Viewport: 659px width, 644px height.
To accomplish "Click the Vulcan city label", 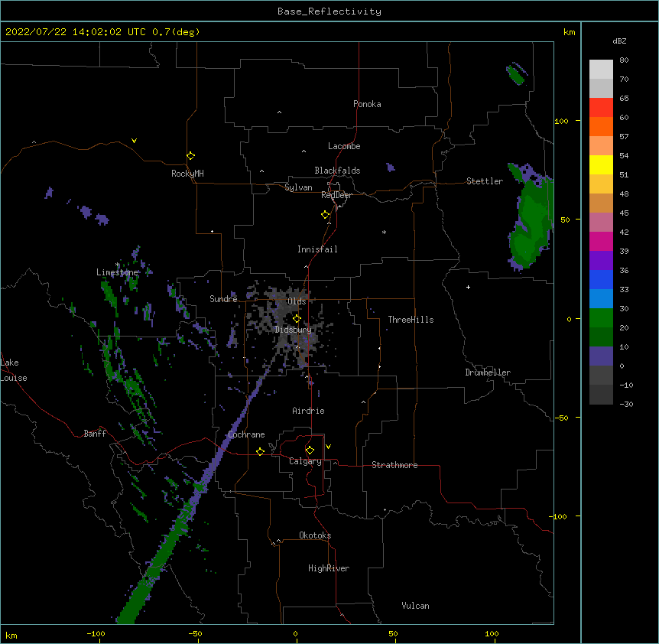I will (415, 606).
